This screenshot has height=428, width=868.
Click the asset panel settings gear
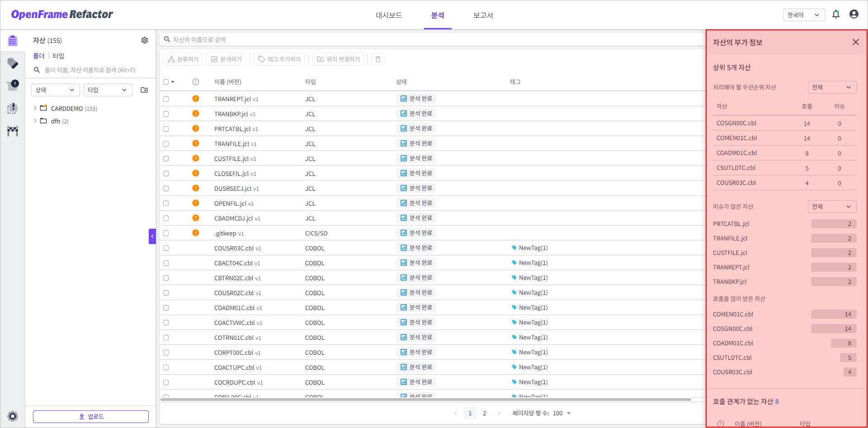pyautogui.click(x=145, y=40)
